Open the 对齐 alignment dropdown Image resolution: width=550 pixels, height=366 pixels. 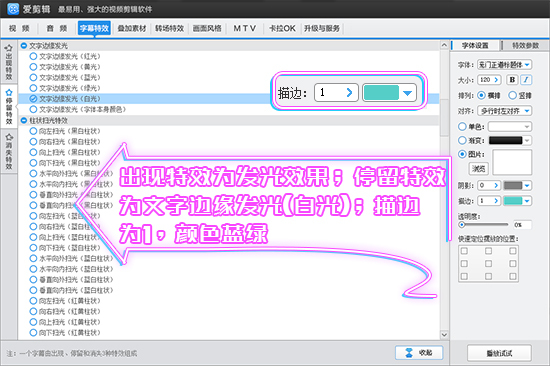click(504, 111)
